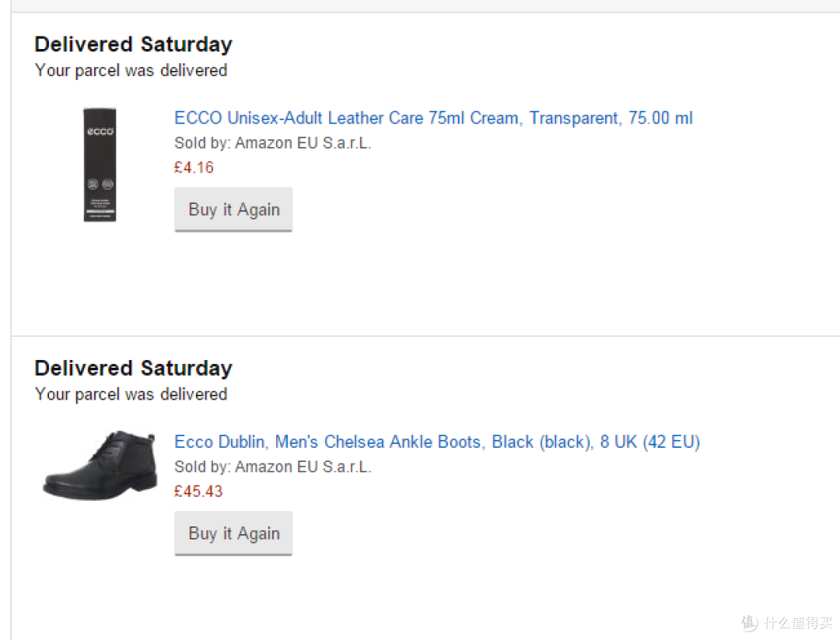Click the ECCO cream tube product thumbnail
Image resolution: width=840 pixels, height=640 pixels.
pyautogui.click(x=100, y=165)
